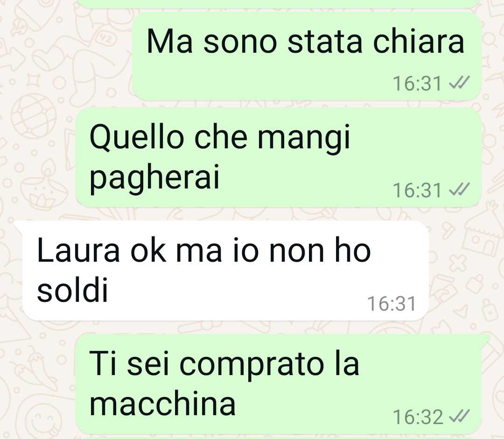
Task: Select the "Quello che mangi pagherai" message
Action: 278,158
